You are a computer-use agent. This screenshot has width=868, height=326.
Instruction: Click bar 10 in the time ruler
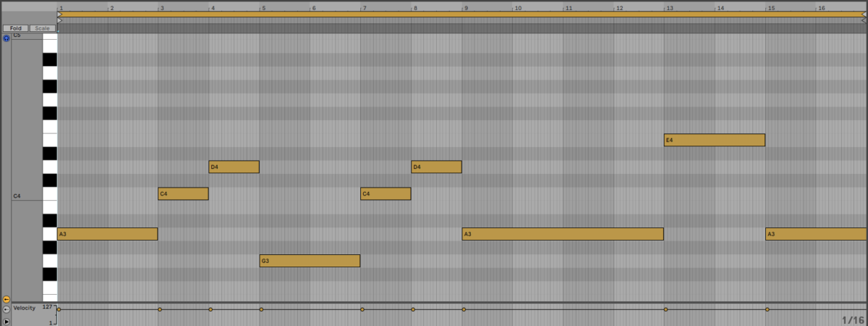518,7
